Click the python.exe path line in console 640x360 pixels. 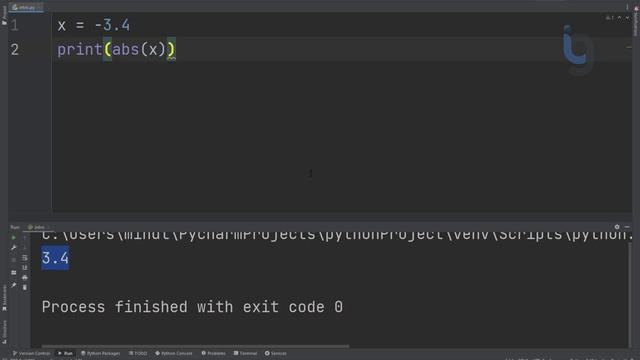click(x=337, y=235)
